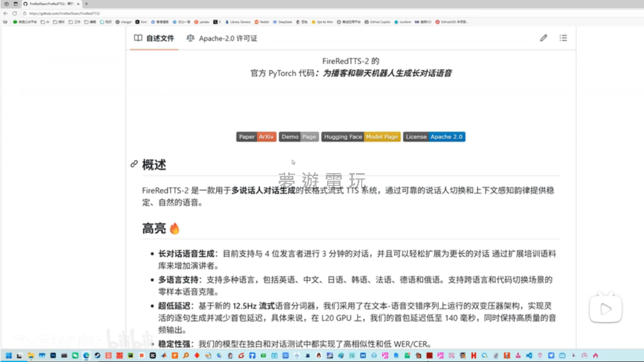Click the pencil edit icon for README
The image size is (644, 362).
(x=543, y=38)
